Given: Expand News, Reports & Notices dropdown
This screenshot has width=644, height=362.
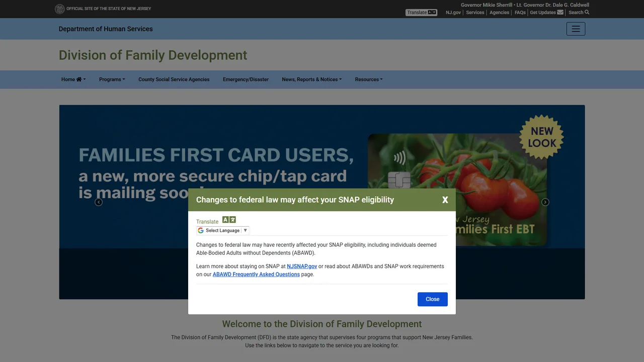Looking at the screenshot, I should coord(311,79).
